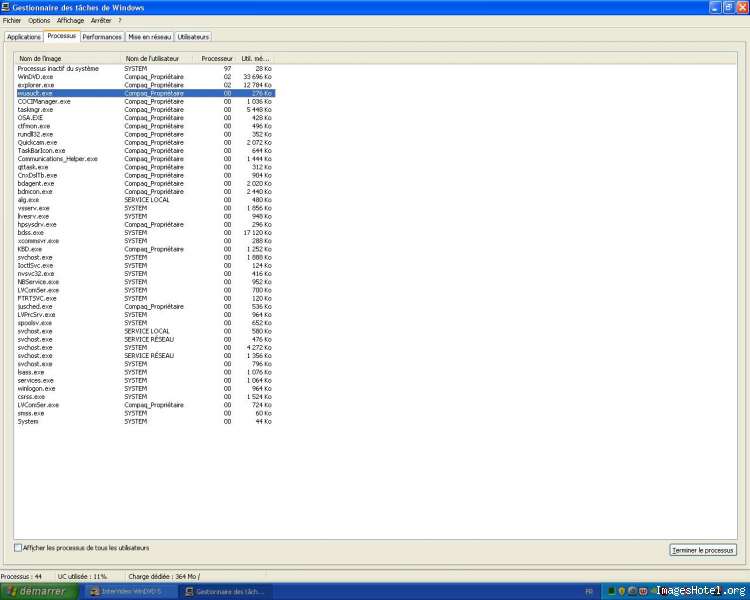Screen dimensions: 750x600
Task: Sort by Nom de l'image column
Action: [x=68, y=58]
